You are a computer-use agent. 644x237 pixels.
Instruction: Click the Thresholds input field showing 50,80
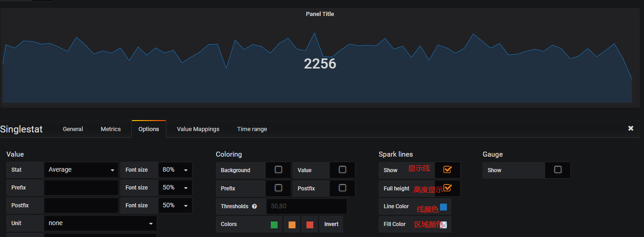tap(306, 206)
